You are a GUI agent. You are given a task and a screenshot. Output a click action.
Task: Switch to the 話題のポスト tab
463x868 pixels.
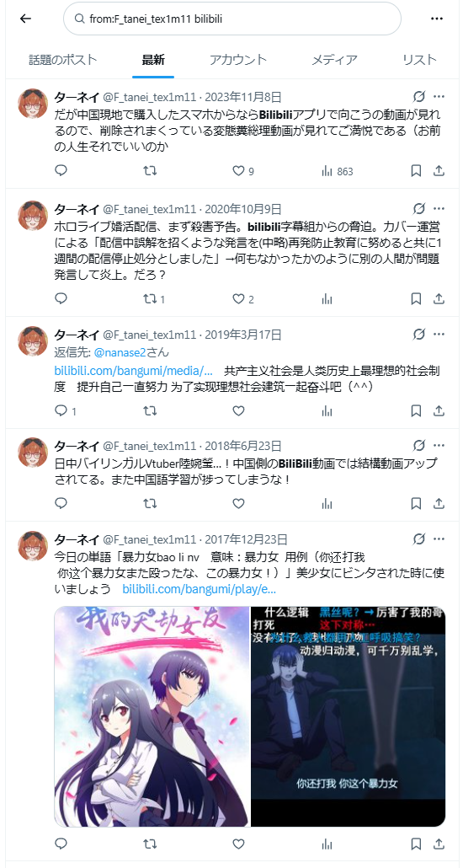pyautogui.click(x=63, y=60)
